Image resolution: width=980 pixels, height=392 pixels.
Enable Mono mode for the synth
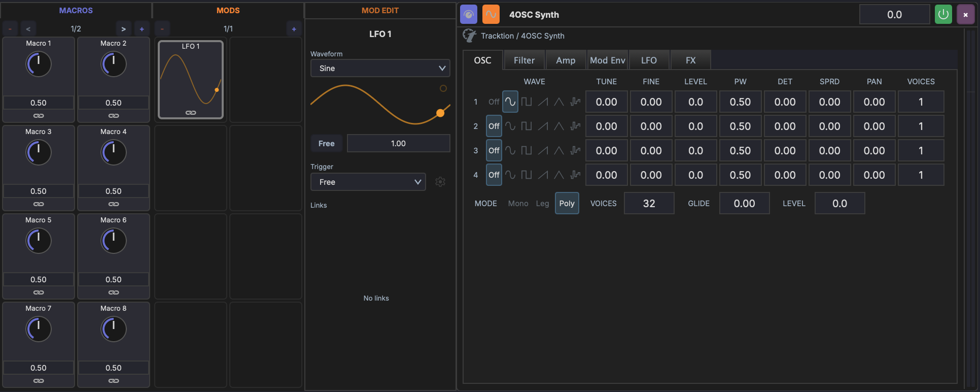[518, 204]
